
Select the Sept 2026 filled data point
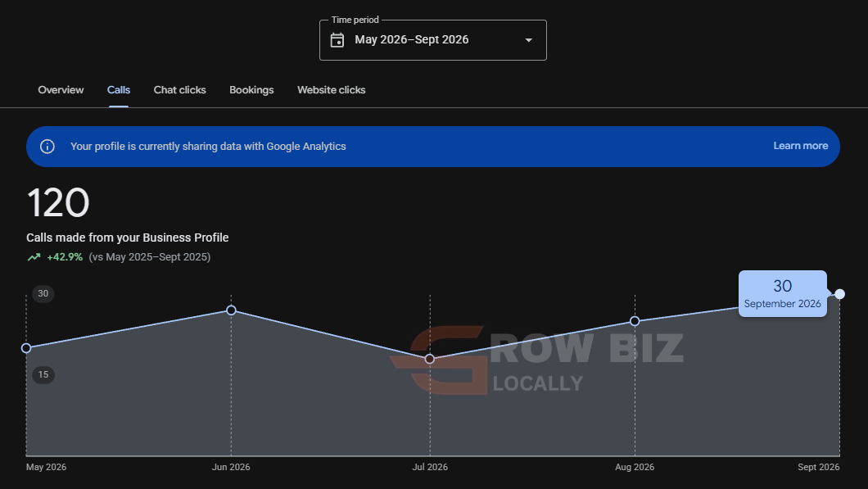[840, 294]
